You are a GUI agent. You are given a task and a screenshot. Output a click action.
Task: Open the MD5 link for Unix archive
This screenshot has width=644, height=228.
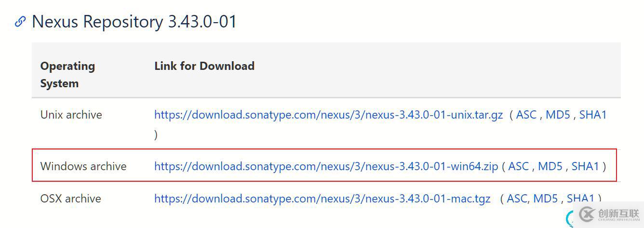pos(558,115)
